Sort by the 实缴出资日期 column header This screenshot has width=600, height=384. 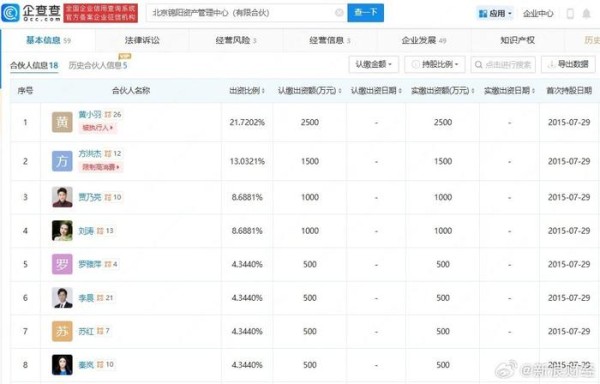coord(509,91)
